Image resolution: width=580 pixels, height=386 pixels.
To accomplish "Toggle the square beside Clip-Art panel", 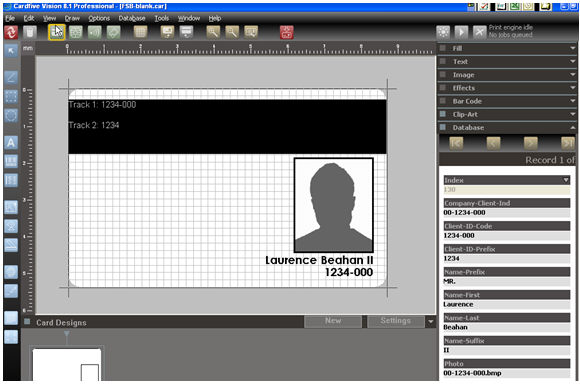I will tap(443, 114).
